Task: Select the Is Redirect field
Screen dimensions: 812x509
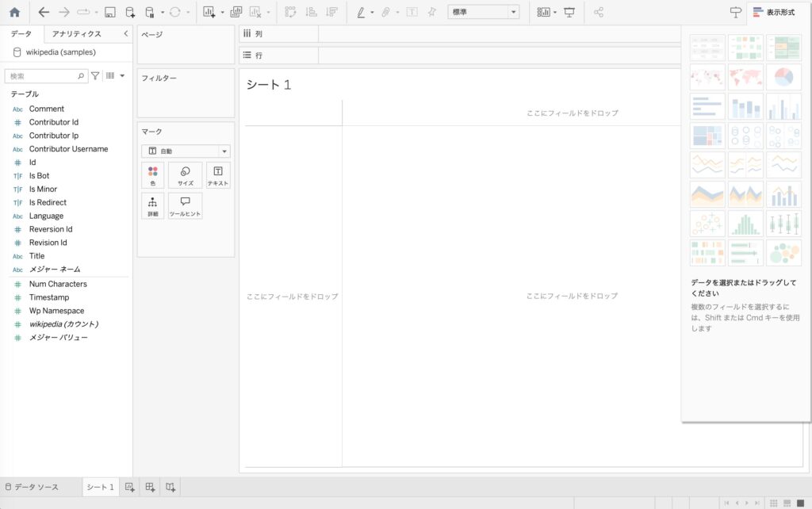Action: [48, 202]
